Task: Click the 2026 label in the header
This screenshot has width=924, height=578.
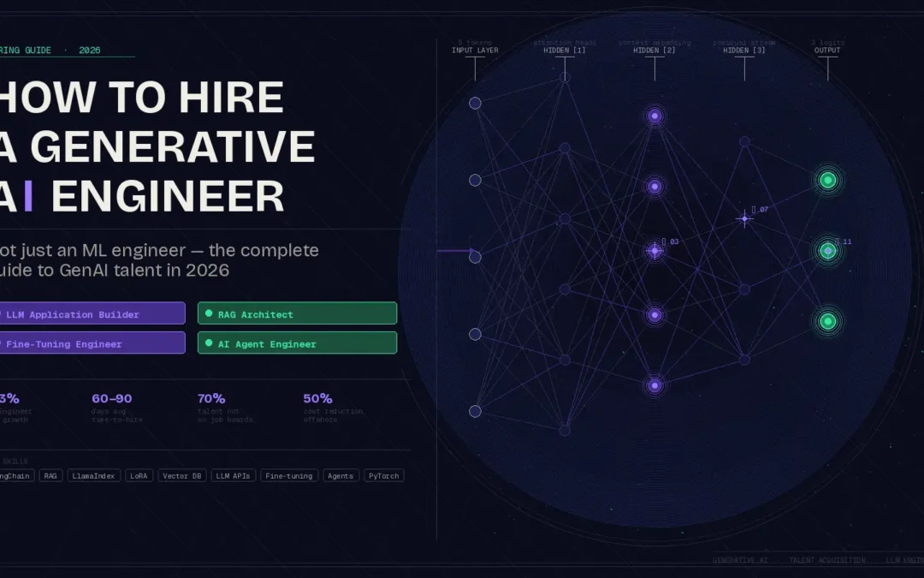Action: pyautogui.click(x=90, y=51)
